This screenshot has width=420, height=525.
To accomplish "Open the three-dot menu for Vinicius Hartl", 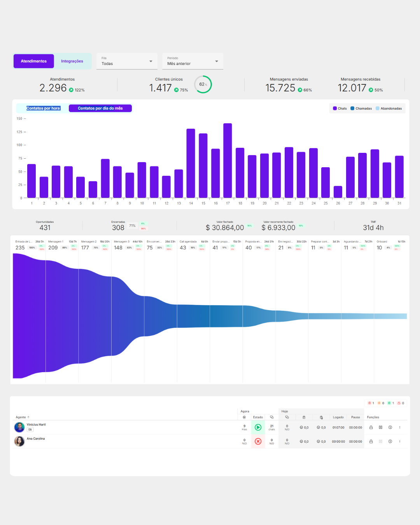I will 400,427.
